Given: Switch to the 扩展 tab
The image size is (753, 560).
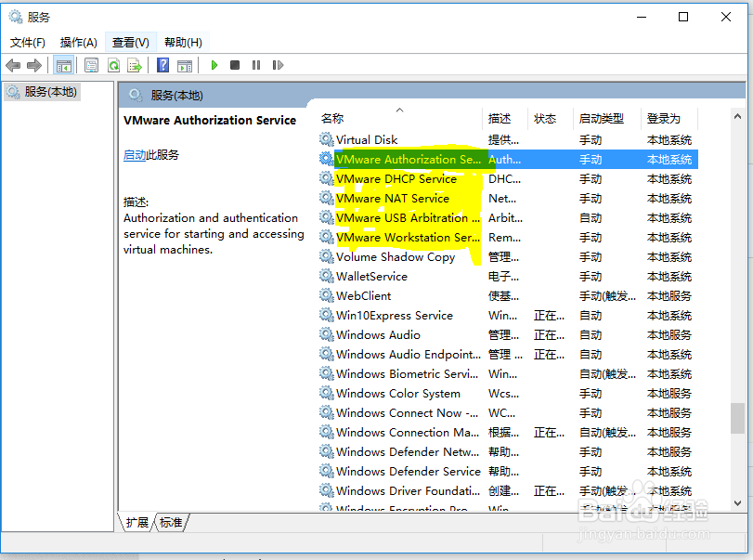Looking at the screenshot, I should (137, 522).
